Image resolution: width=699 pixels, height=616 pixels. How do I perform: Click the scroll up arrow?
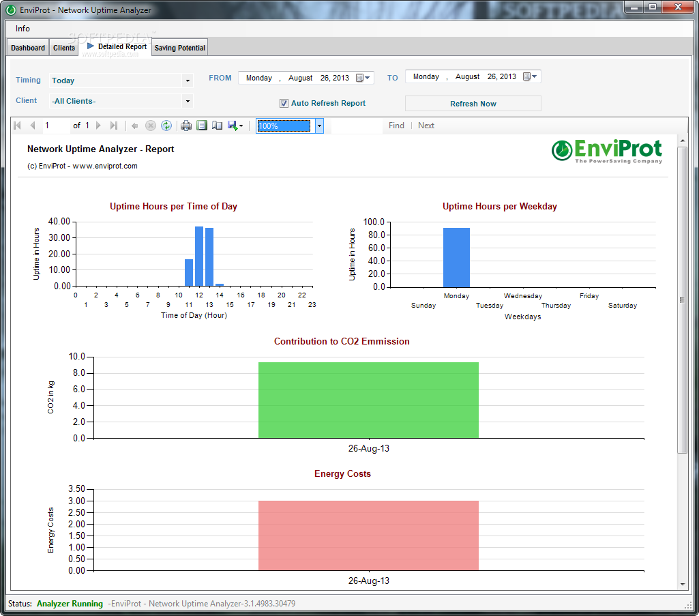[x=683, y=141]
